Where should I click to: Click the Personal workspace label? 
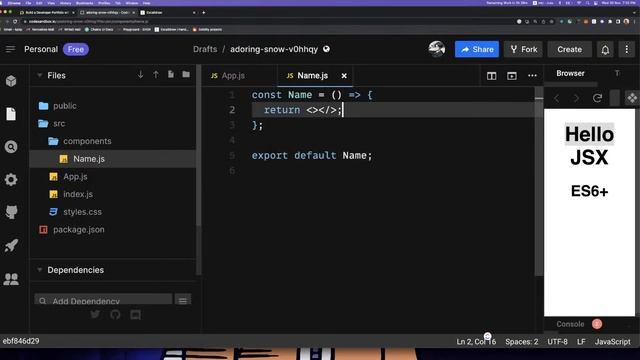click(41, 49)
